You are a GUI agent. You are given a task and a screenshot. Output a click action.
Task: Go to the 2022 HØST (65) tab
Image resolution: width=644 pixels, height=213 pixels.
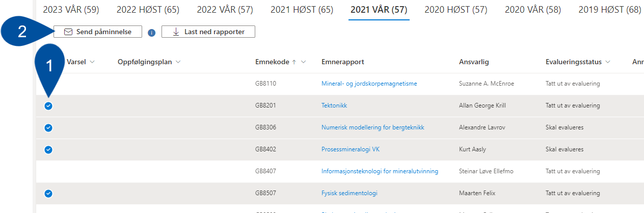148,9
